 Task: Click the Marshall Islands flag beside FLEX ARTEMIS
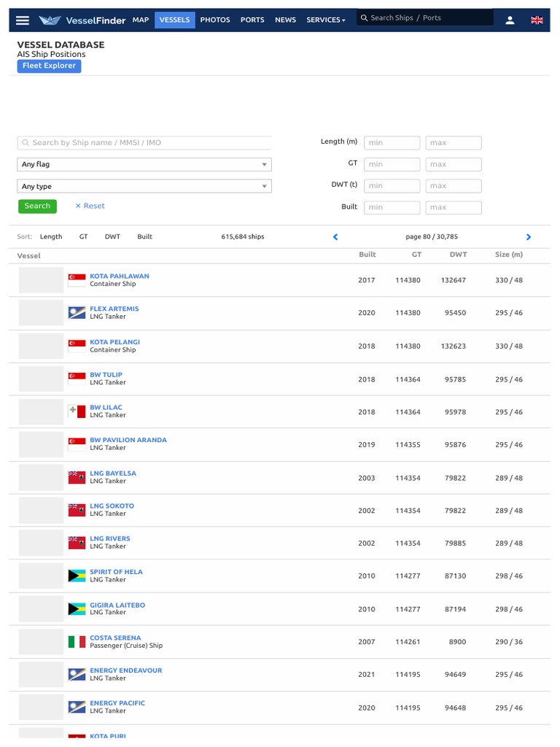[77, 312]
